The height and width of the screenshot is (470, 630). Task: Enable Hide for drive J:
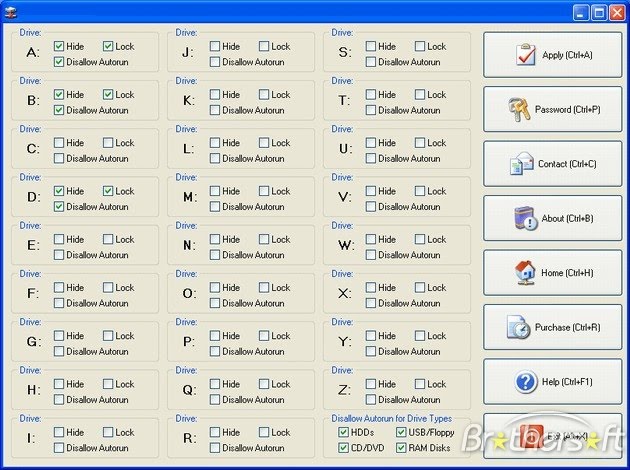[x=215, y=46]
